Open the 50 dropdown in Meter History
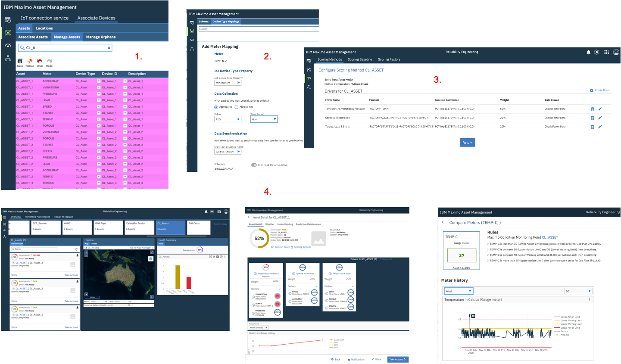This screenshot has width=621, height=364. click(579, 291)
